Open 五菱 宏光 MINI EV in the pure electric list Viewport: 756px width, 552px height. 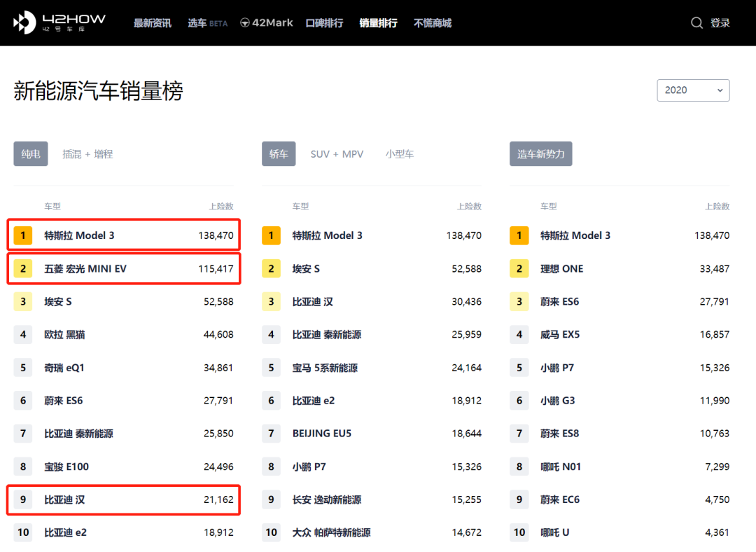85,269
